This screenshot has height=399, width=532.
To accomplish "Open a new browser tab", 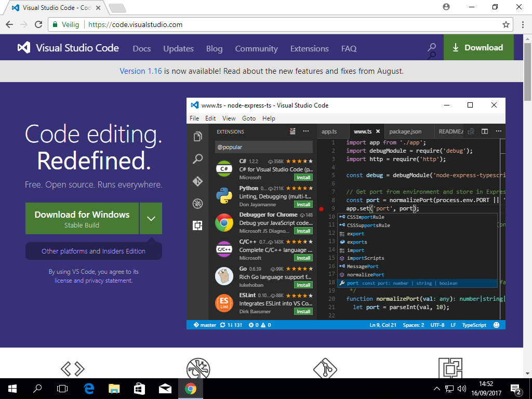I will tap(118, 8).
